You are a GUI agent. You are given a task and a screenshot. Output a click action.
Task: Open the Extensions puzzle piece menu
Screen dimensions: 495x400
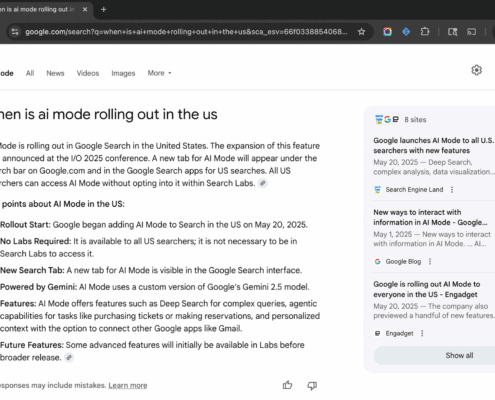pos(425,32)
